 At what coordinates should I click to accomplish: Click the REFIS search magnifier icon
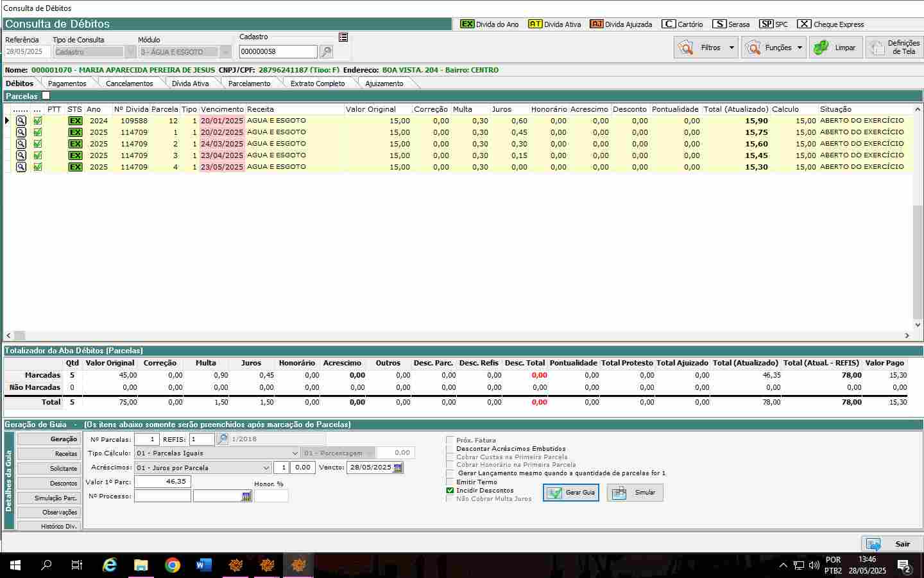222,439
